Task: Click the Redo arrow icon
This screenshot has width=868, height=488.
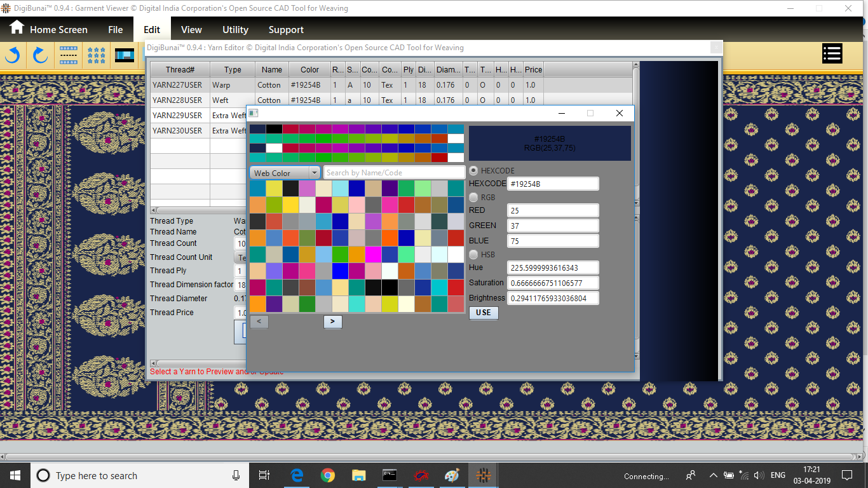Action: tap(40, 55)
